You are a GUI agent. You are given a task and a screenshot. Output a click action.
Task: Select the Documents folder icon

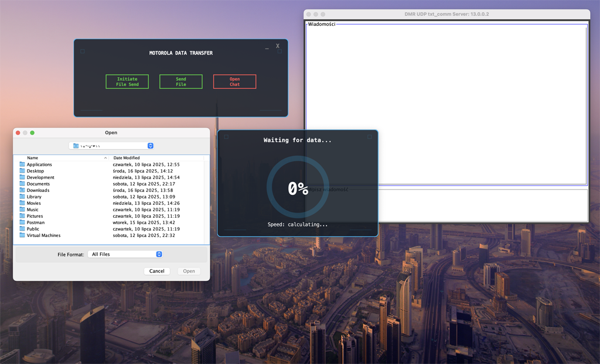click(22, 184)
